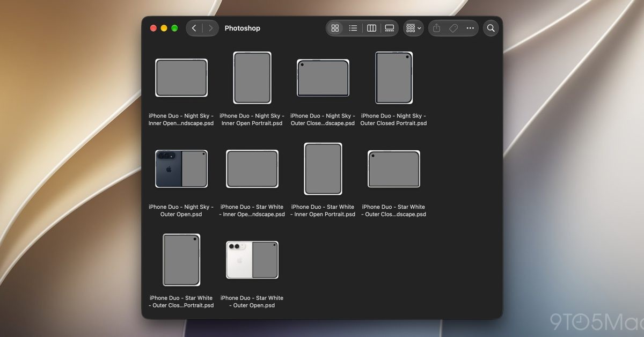
Task: Select Star White Outer Closed Portrait thumbnail
Action: tap(181, 260)
